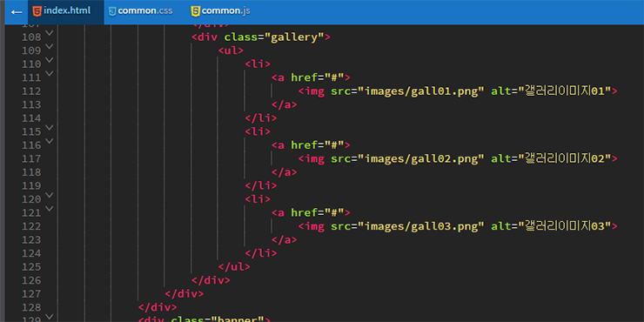Collapse the banner div at line 129
The image size is (644, 322).
pos(50,316)
